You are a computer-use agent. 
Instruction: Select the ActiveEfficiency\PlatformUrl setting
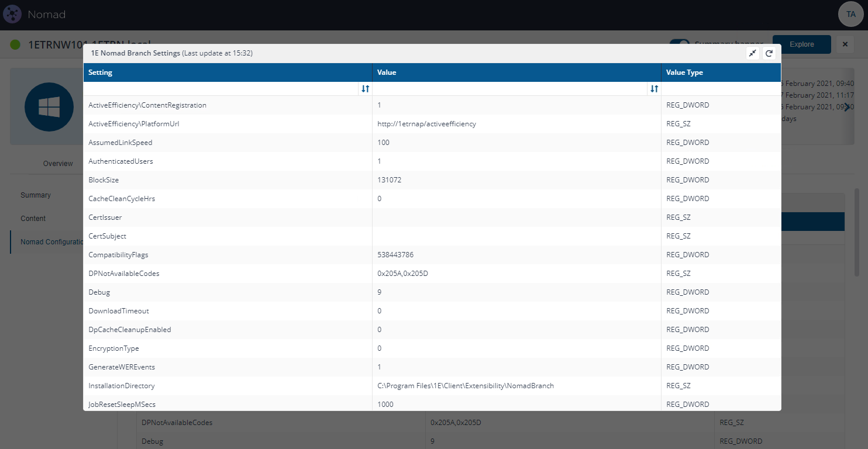pos(133,124)
